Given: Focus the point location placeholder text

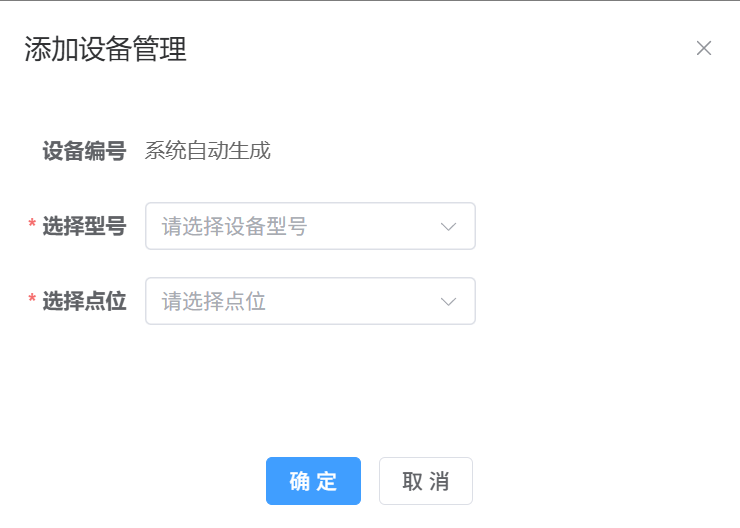Looking at the screenshot, I should point(214,302).
